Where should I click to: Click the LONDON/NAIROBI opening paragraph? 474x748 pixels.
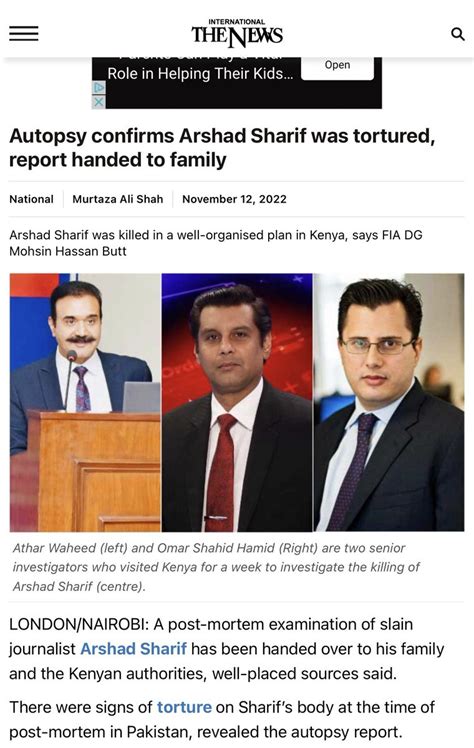(x=227, y=649)
